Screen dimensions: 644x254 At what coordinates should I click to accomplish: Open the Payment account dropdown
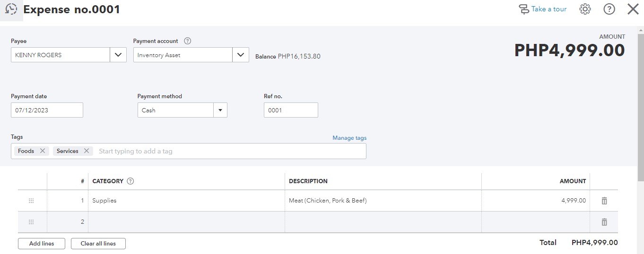241,55
